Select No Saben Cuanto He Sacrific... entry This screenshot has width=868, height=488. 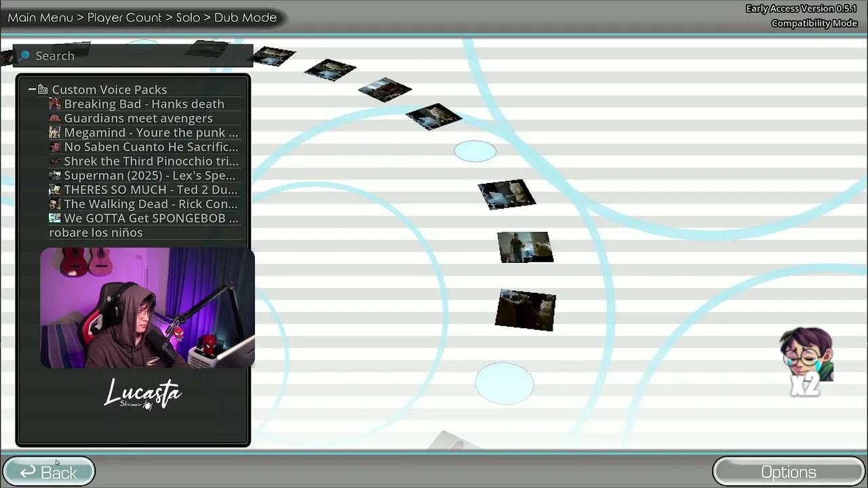[151, 146]
